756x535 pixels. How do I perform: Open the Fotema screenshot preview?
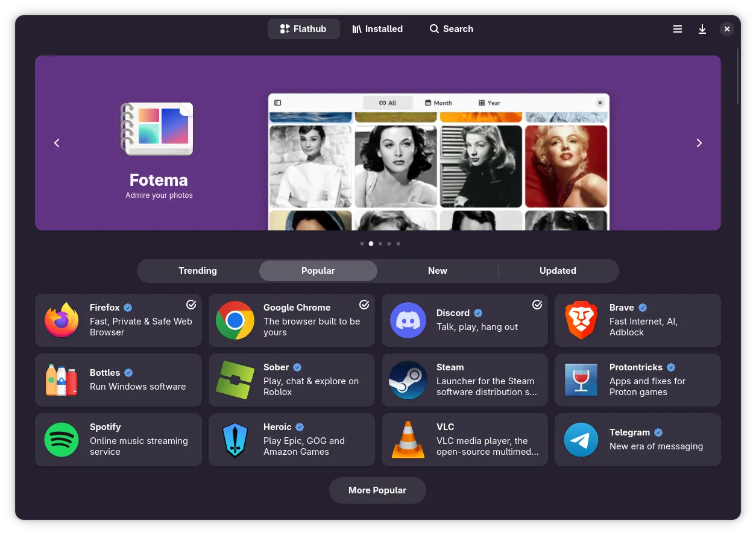(x=438, y=162)
